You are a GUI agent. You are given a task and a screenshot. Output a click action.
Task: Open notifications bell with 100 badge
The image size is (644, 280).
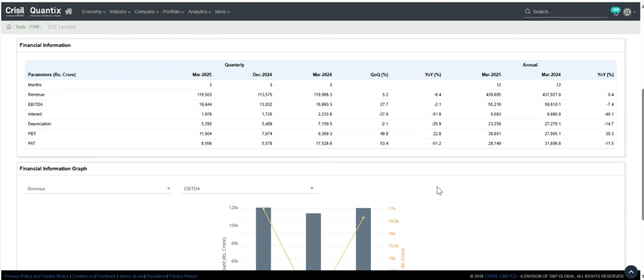click(x=615, y=12)
